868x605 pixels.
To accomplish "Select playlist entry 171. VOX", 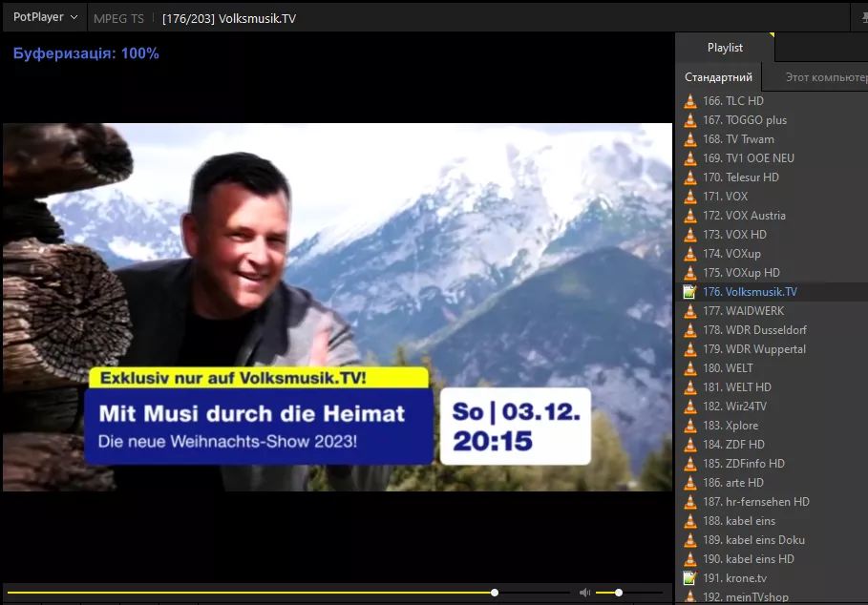I will (772, 197).
